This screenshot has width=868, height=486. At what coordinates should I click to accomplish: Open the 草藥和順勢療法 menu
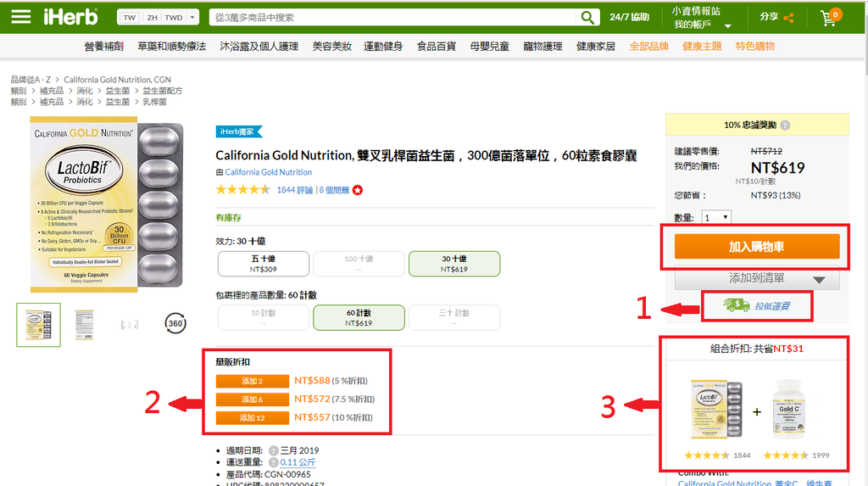[x=171, y=47]
